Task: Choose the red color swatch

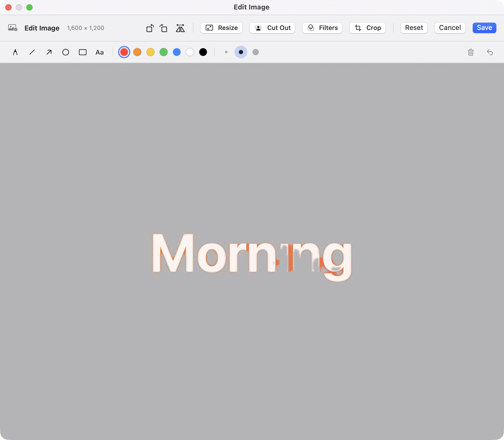Action: pyautogui.click(x=124, y=52)
